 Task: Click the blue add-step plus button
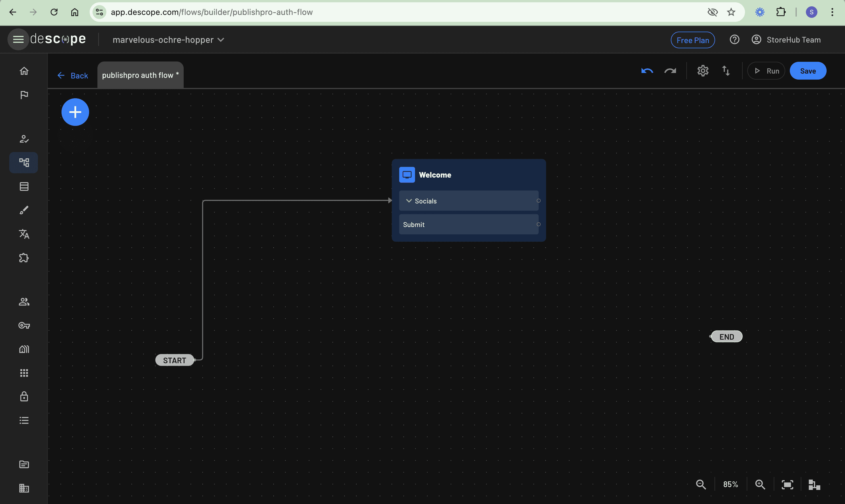[x=75, y=112]
